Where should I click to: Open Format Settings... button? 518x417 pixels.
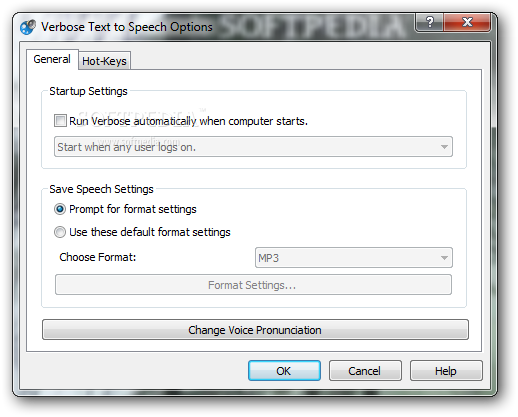[x=253, y=285]
